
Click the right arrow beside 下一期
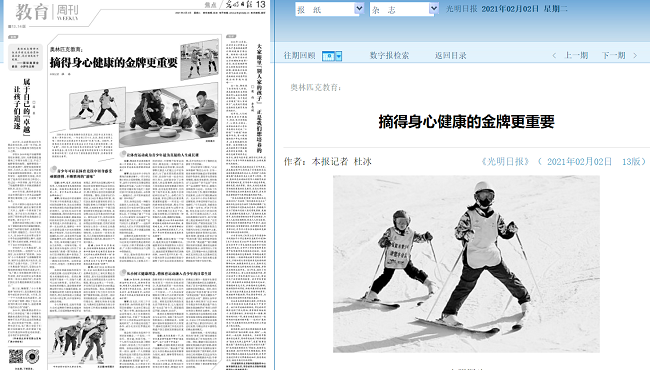pos(635,56)
